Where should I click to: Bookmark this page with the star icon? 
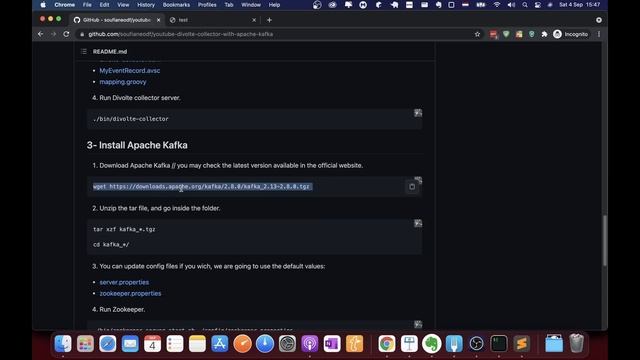click(x=478, y=34)
